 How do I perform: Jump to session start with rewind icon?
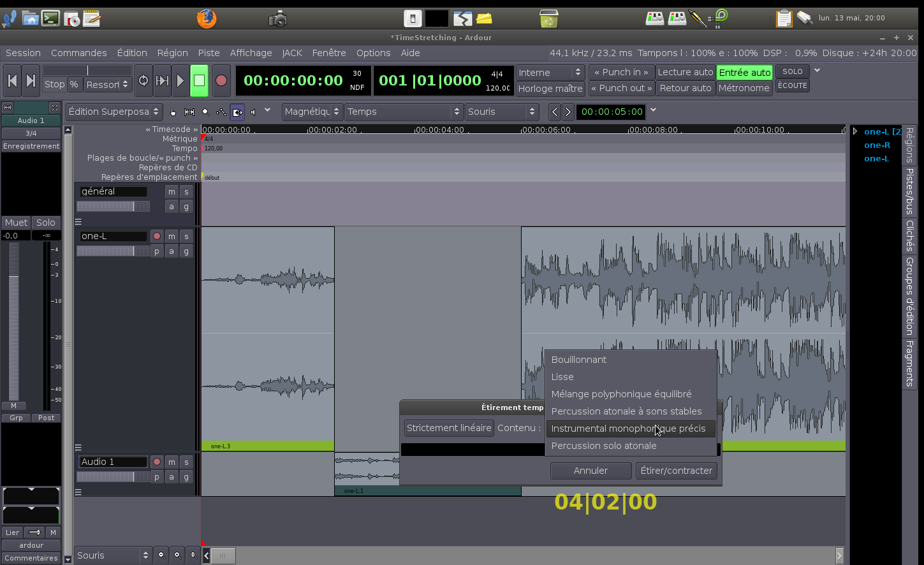[12, 81]
